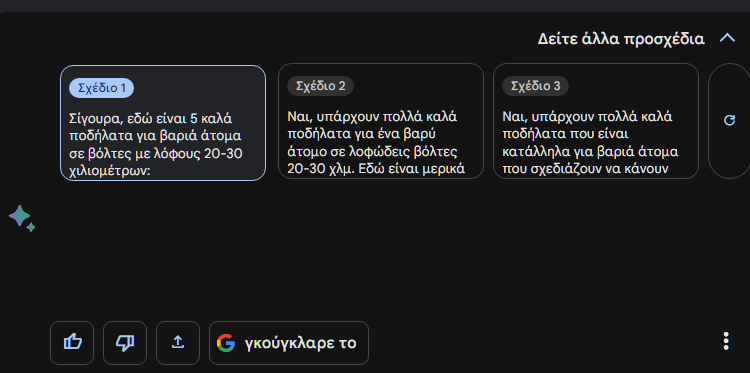
Task: Select the Σχέδιο 3 draft card
Action: (x=596, y=121)
